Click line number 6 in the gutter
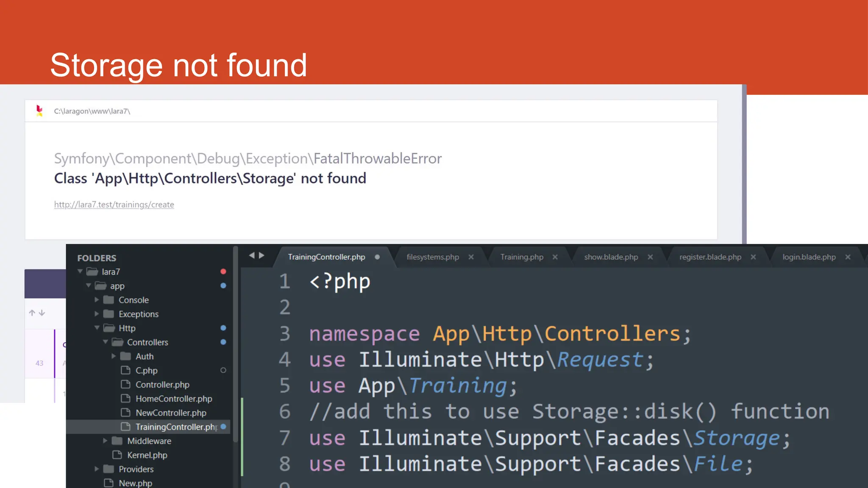 tap(285, 412)
